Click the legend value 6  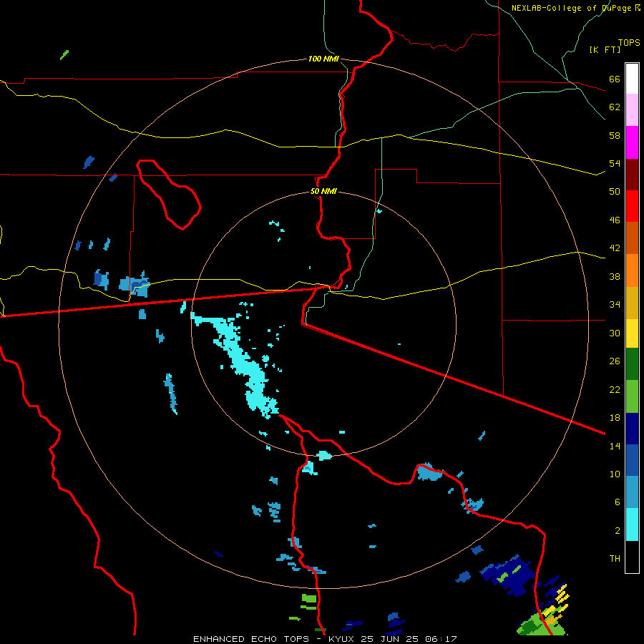[x=618, y=502]
